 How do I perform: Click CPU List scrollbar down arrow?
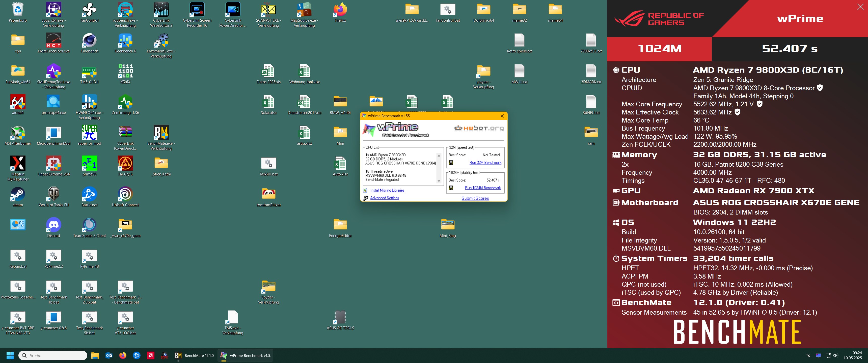pos(439,181)
